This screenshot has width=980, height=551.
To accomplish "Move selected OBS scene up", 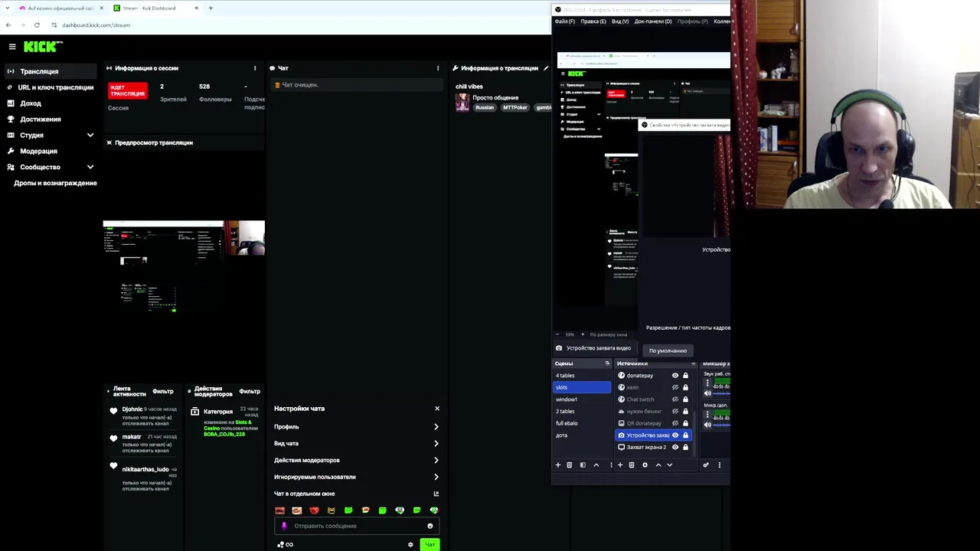I will click(596, 465).
